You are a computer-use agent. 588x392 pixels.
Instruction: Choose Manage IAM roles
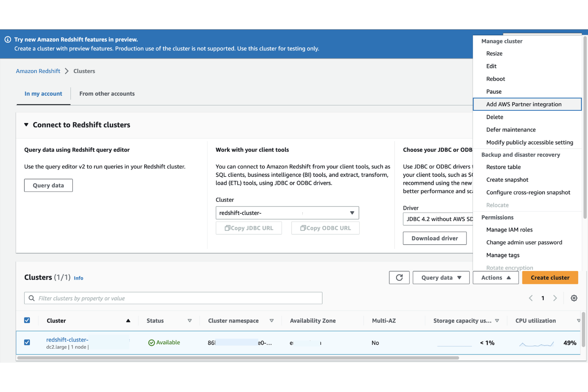(x=527, y=230)
